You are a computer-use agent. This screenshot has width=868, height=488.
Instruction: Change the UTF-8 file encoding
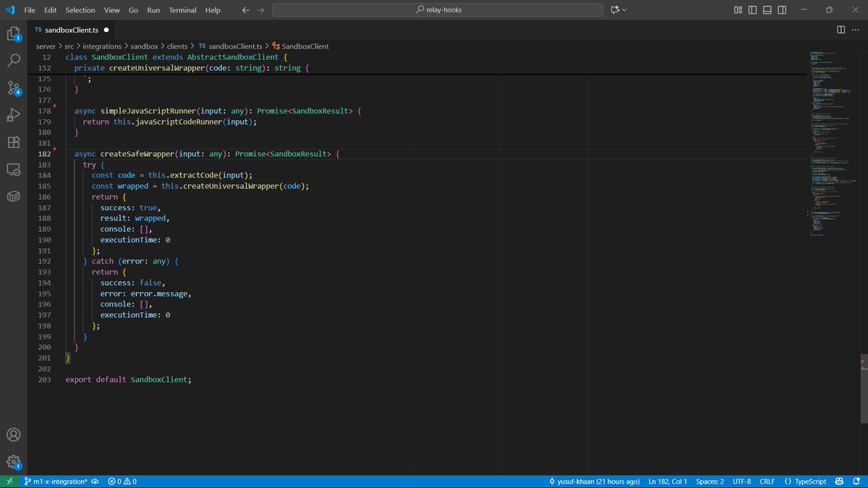click(741, 481)
